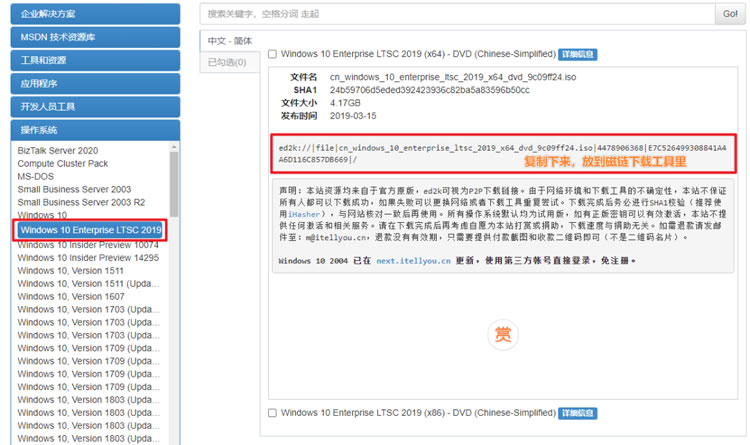The image size is (750, 445).
Task: Select Small Business Server 2003 R2
Action: click(81, 202)
